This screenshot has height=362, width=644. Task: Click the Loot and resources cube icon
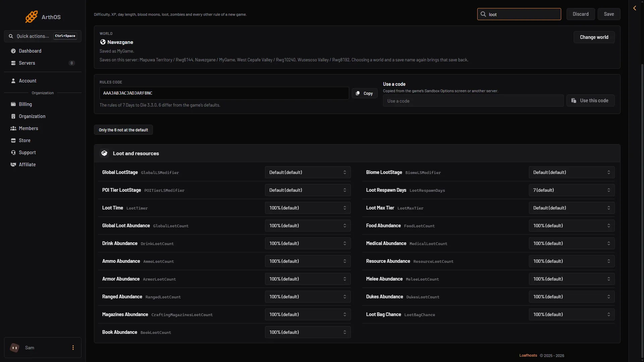tap(104, 153)
